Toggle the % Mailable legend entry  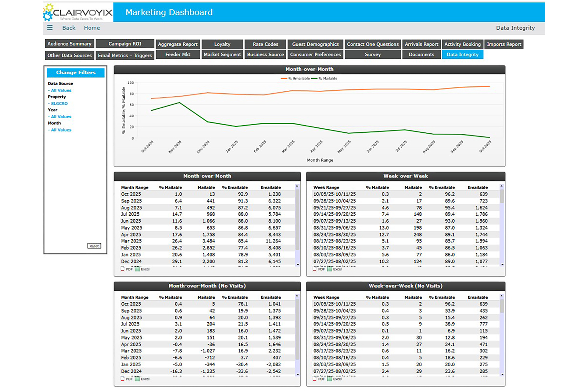[x=324, y=78]
